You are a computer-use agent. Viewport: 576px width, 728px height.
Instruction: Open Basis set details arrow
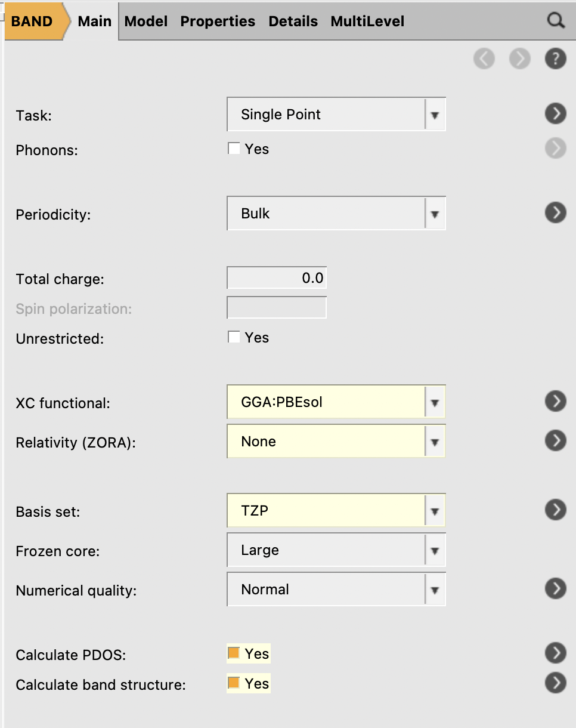(x=555, y=510)
